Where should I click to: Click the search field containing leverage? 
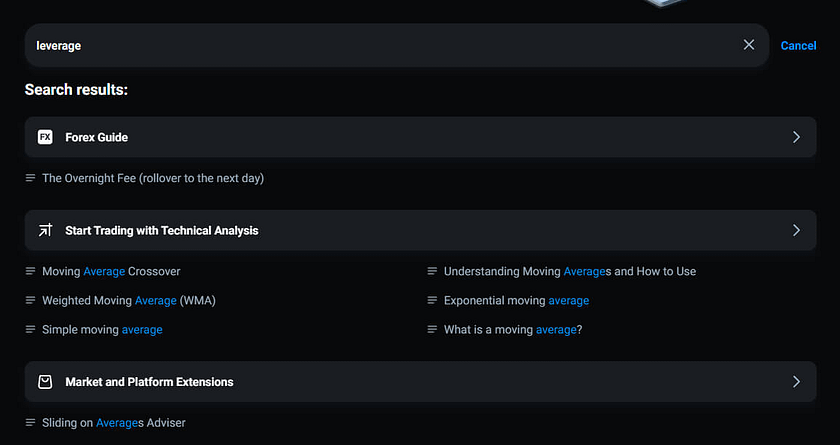[x=380, y=45]
